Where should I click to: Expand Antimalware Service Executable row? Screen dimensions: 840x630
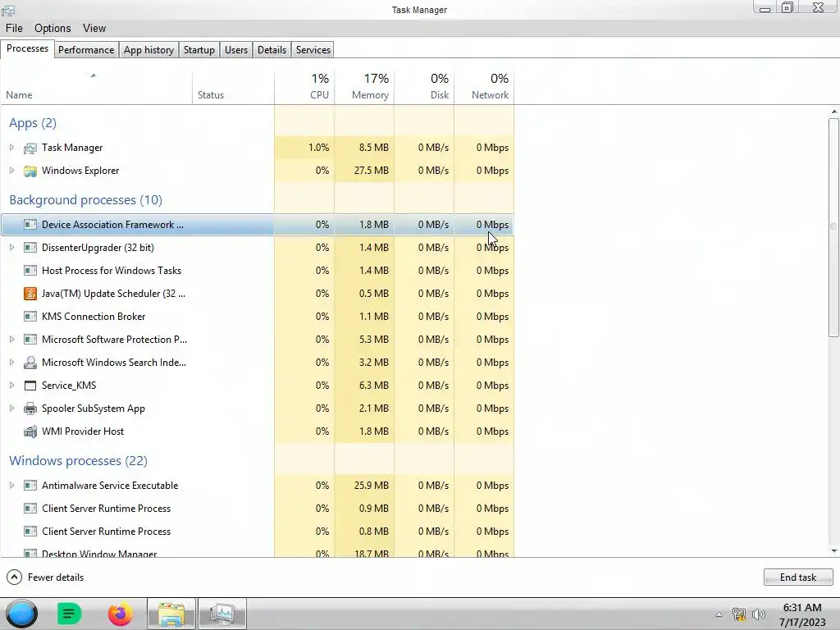coord(11,486)
